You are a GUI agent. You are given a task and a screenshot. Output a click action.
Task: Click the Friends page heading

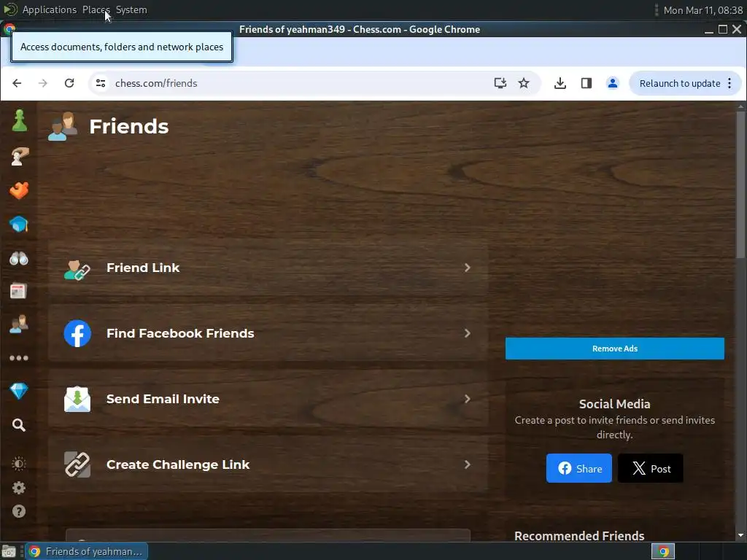tap(128, 127)
